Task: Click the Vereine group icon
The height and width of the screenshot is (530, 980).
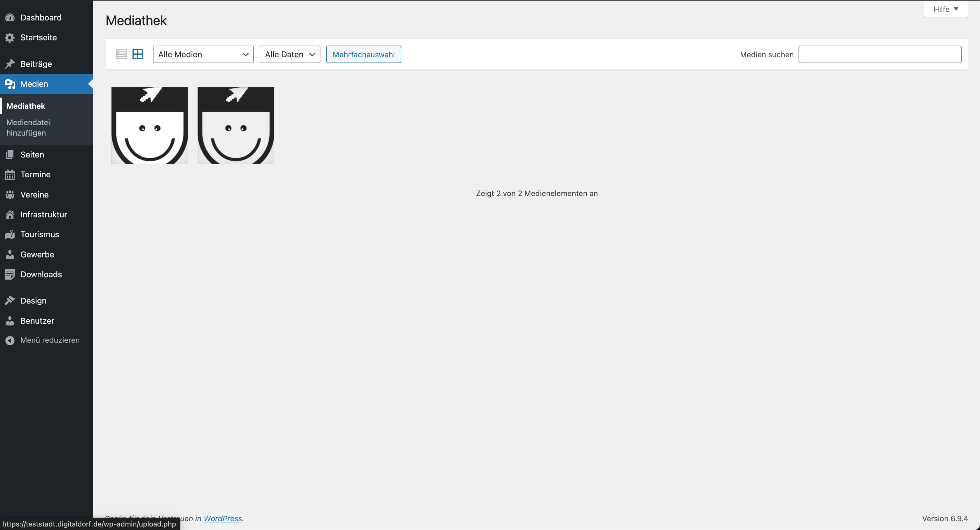Action: pos(10,195)
